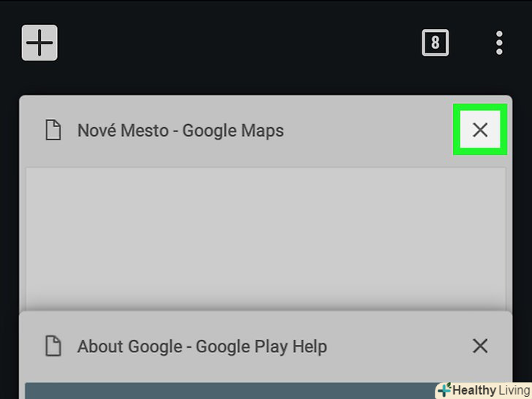Close the Nové Mesto Google Maps tab
This screenshot has width=532, height=399.
480,129
